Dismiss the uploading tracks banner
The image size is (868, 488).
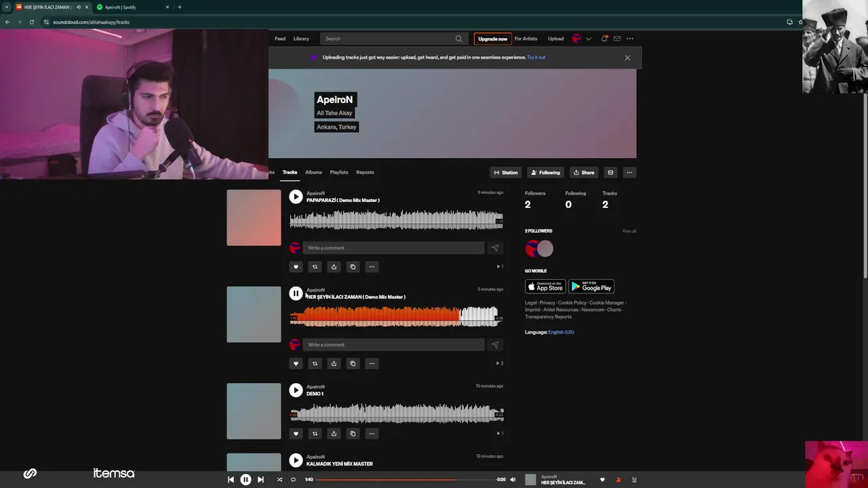pyautogui.click(x=627, y=58)
